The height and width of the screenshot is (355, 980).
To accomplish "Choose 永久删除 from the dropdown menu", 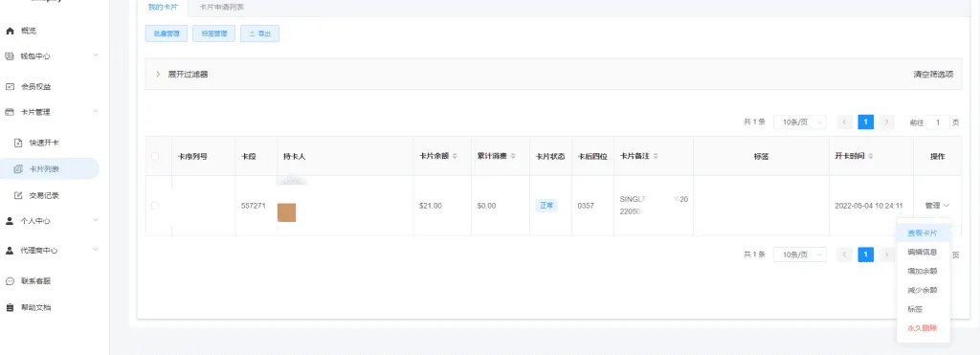I will (x=923, y=327).
